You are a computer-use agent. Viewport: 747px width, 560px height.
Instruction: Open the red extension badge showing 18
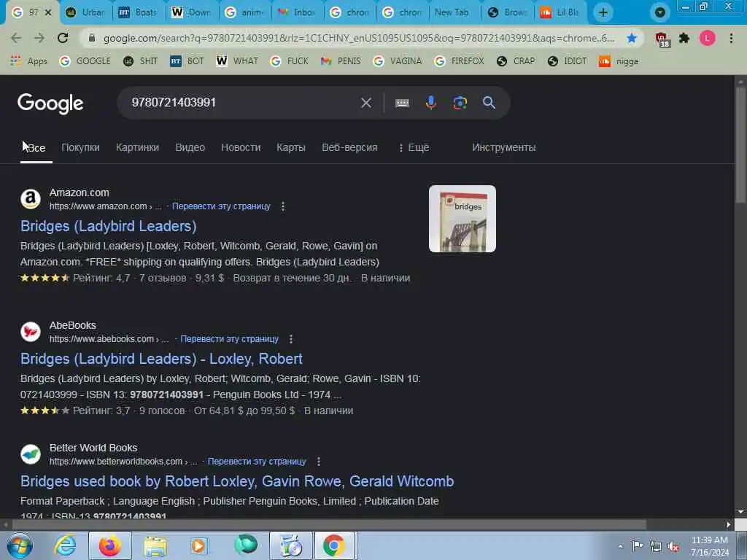661,39
